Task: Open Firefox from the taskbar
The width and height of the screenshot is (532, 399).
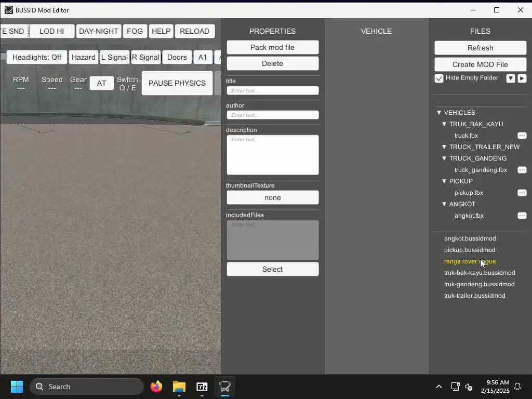Action: [156, 387]
